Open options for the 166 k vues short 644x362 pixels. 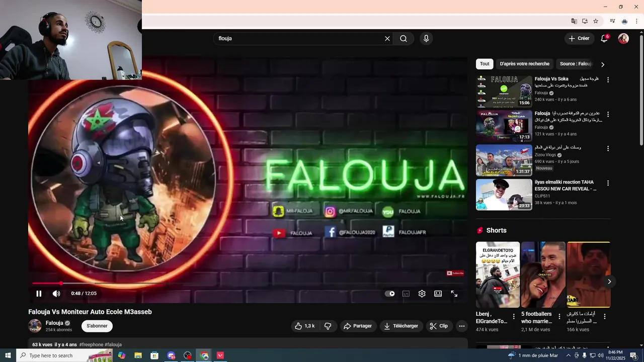pyautogui.click(x=605, y=317)
